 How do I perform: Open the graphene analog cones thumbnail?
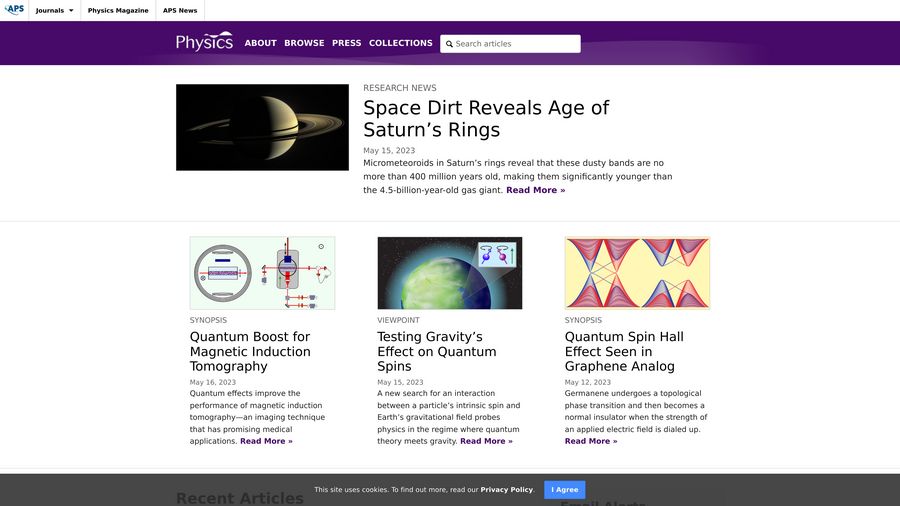tap(637, 273)
